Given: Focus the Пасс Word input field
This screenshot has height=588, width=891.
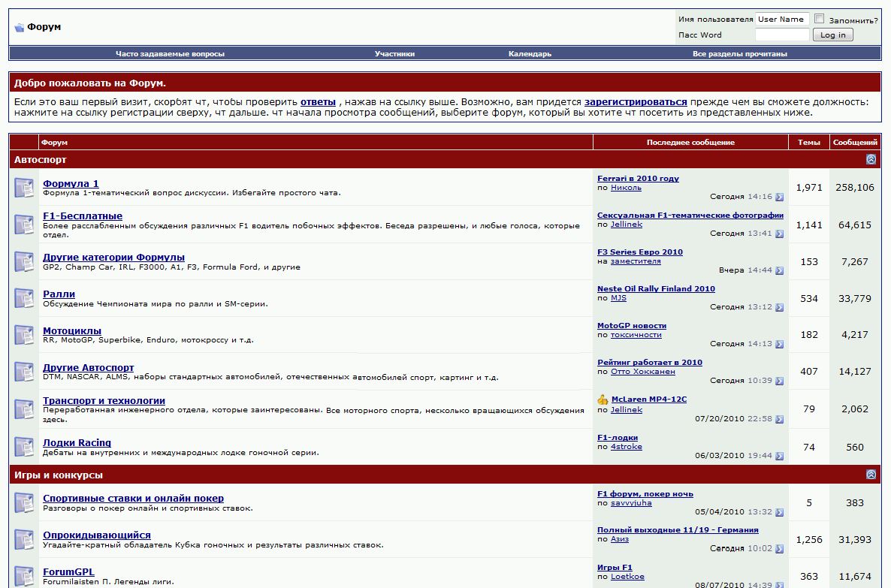Looking at the screenshot, I should point(782,35).
